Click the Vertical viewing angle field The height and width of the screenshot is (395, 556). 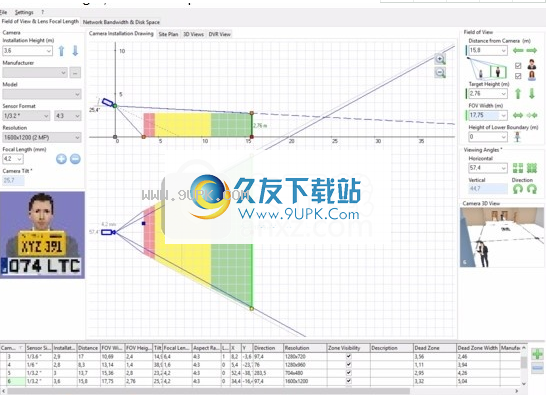(488, 189)
